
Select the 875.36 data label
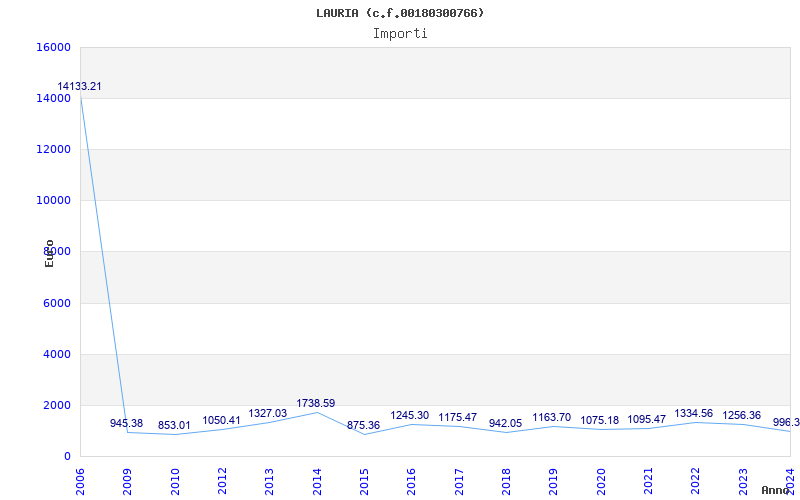coord(363,425)
